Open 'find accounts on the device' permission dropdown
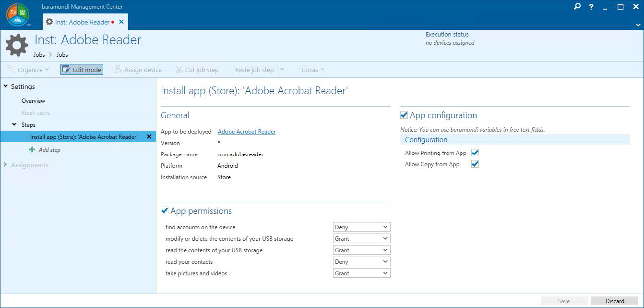Viewport: 644px width, 308px height. (x=362, y=227)
